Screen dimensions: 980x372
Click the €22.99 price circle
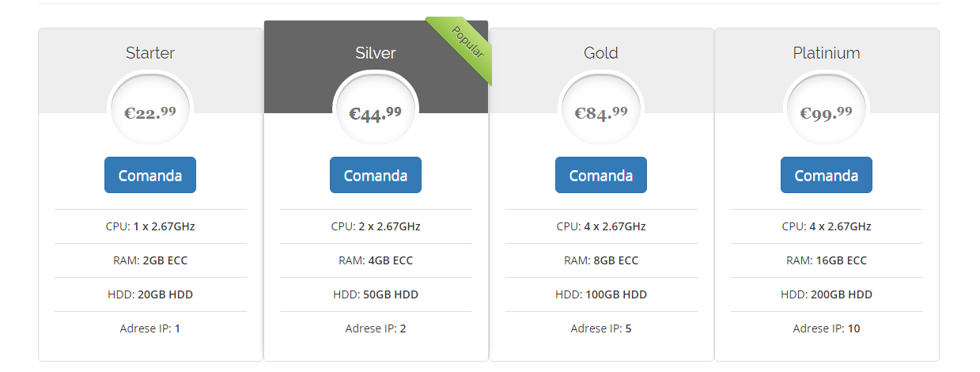150,112
